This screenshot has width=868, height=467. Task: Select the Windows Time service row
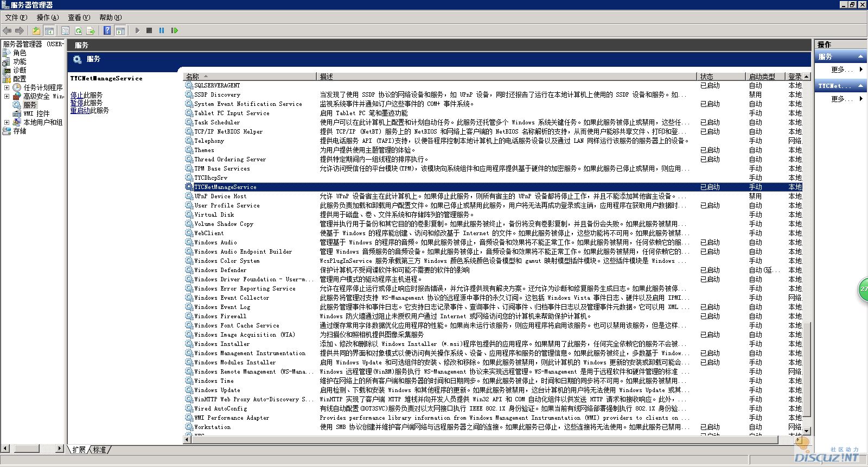(x=493, y=381)
